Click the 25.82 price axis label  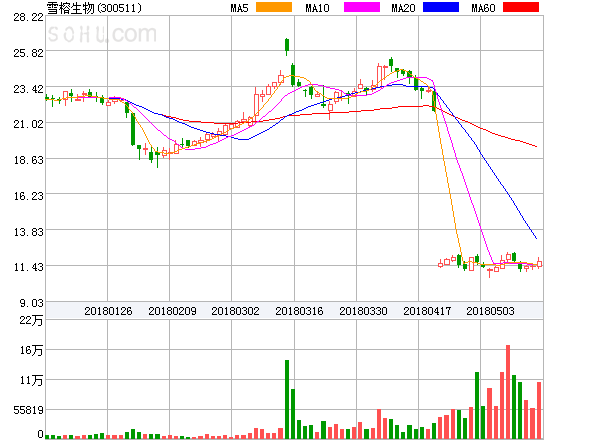[28, 53]
